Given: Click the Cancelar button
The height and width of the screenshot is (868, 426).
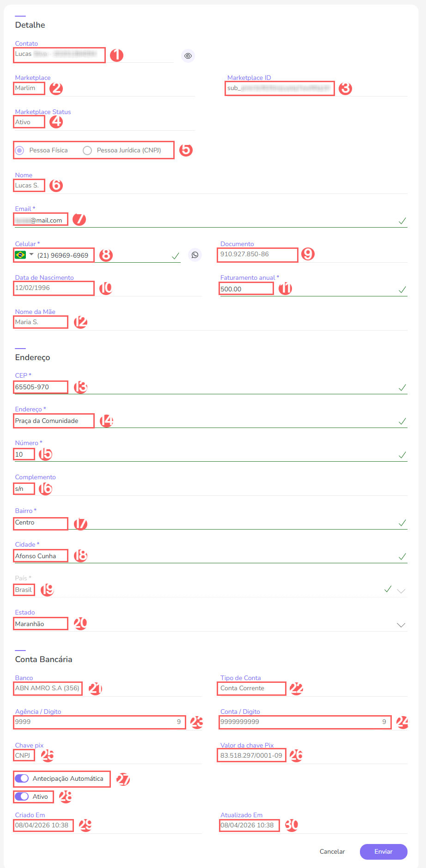Looking at the screenshot, I should (x=332, y=852).
